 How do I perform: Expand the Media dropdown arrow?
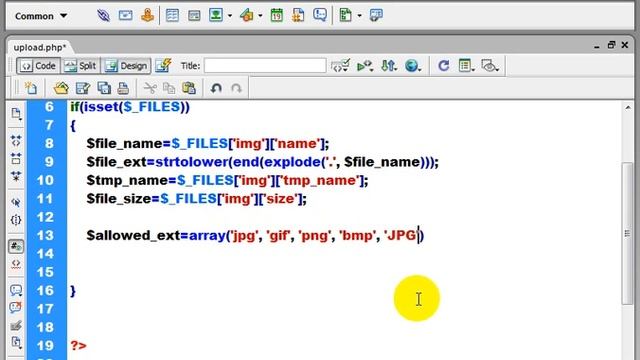pos(260,16)
